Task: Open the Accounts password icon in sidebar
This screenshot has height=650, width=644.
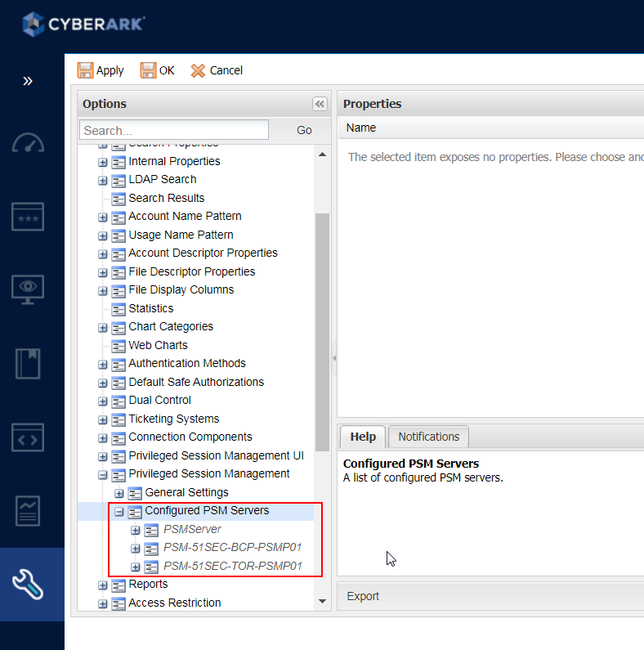Action: point(28,217)
